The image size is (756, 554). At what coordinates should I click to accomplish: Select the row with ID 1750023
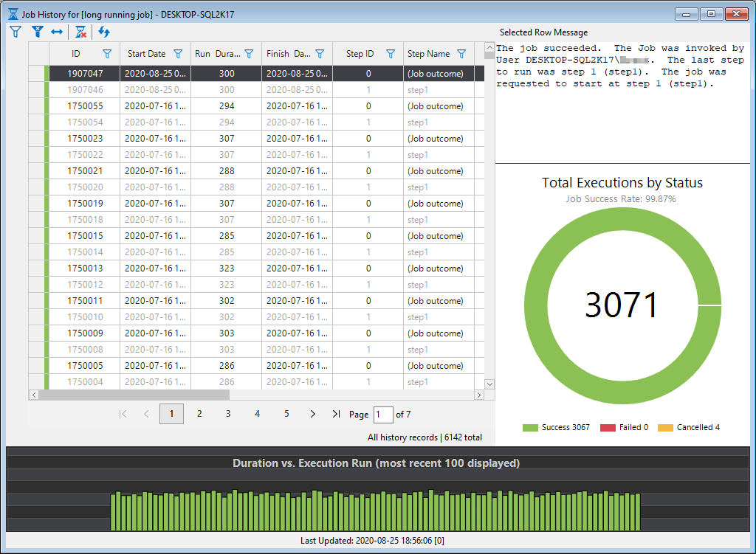click(256, 139)
